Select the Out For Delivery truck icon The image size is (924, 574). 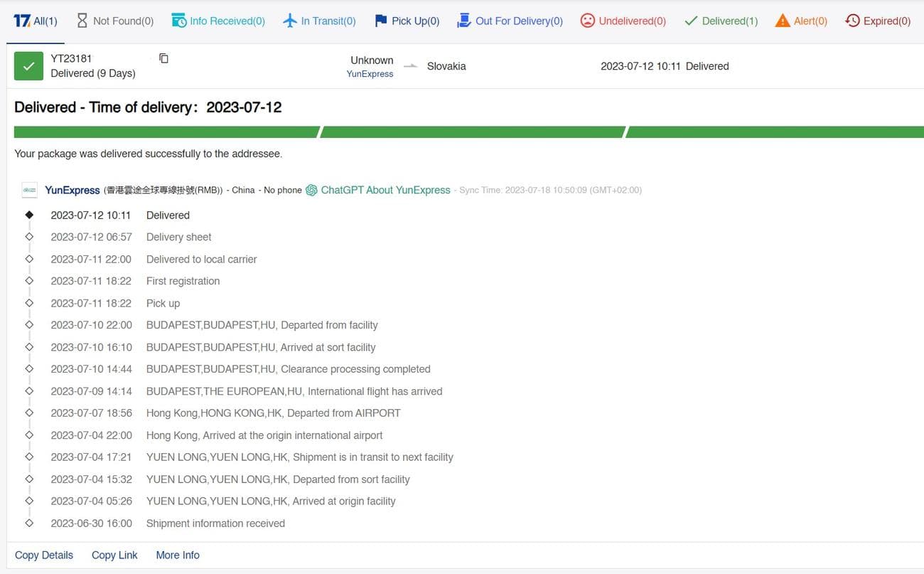tap(466, 20)
